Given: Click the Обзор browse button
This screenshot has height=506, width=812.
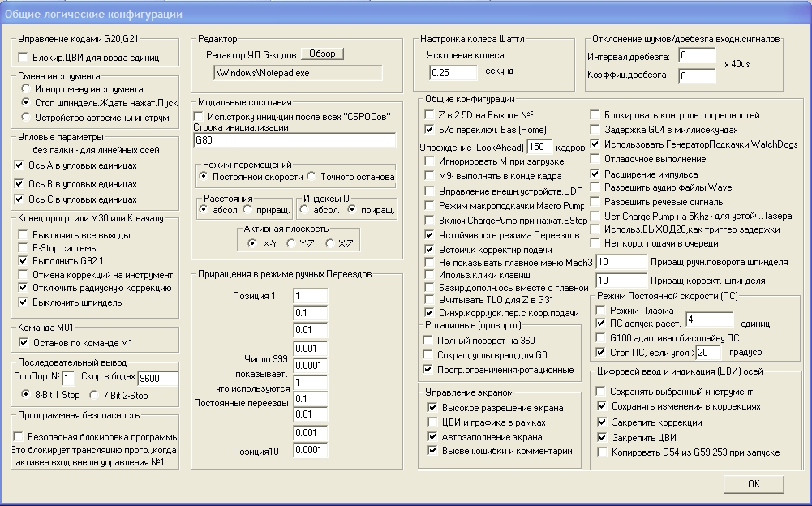Looking at the screenshot, I should tap(322, 54).
